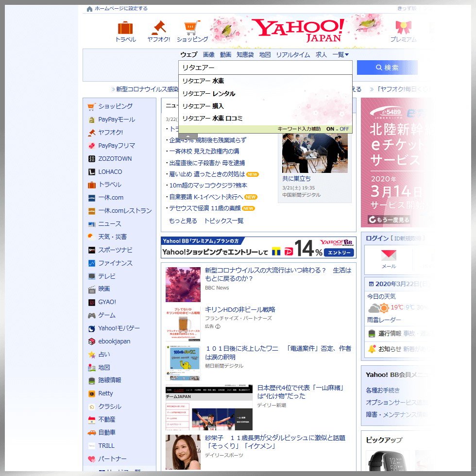
Task: Switch to the 動画 search tab
Action: pyautogui.click(x=225, y=54)
